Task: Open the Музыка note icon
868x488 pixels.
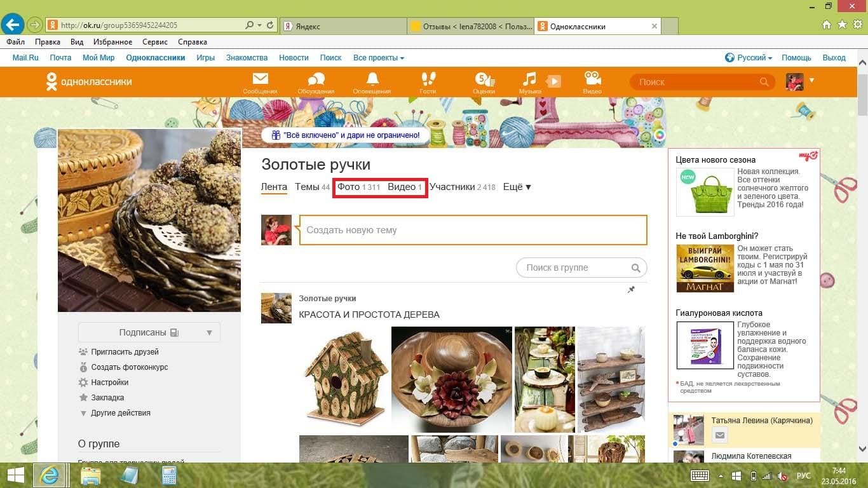Action: click(529, 79)
